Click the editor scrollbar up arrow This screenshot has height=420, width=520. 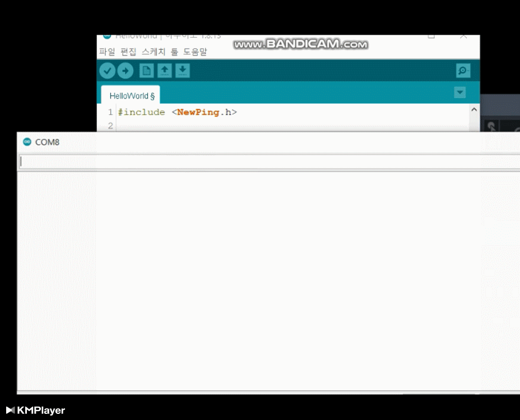click(x=474, y=110)
